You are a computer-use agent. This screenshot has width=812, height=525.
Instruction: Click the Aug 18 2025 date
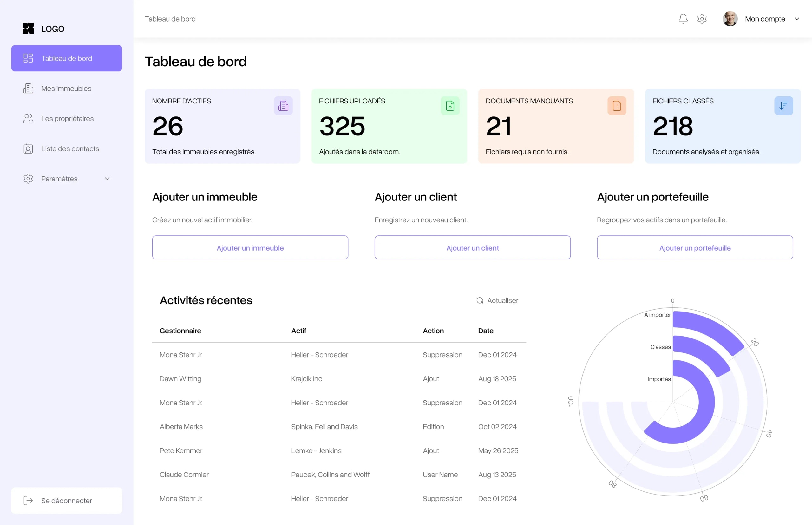coord(497,379)
